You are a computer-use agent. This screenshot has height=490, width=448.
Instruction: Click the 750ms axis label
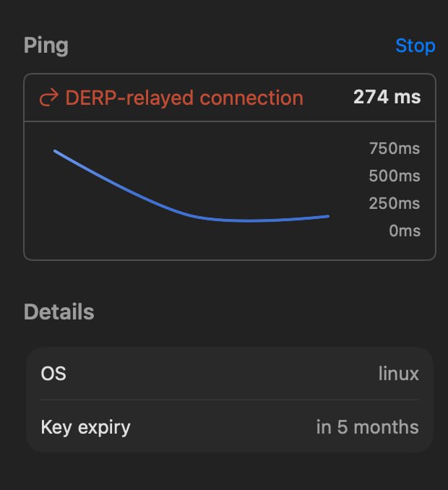(x=394, y=149)
